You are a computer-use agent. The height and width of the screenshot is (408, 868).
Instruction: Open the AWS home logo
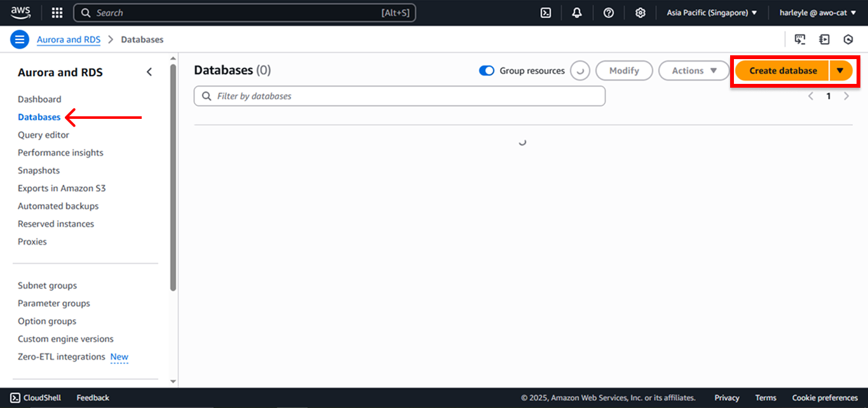20,13
